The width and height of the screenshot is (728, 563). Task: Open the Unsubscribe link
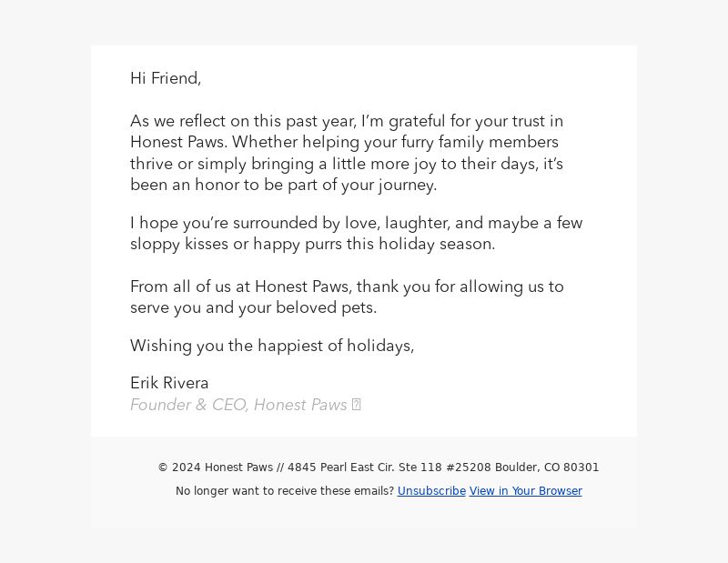[x=431, y=491]
